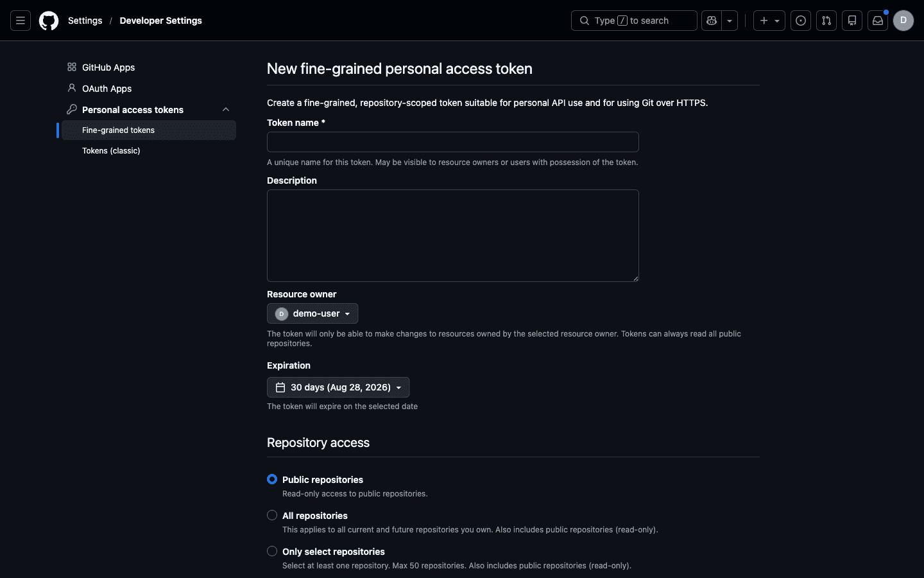Open Fine-grained tokens sidebar item
Screen dimensions: 924x578
click(149, 130)
